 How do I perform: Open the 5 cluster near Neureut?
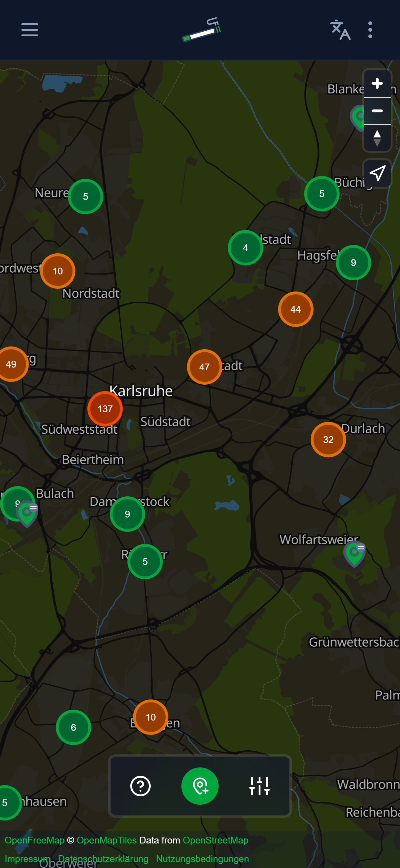(x=86, y=197)
